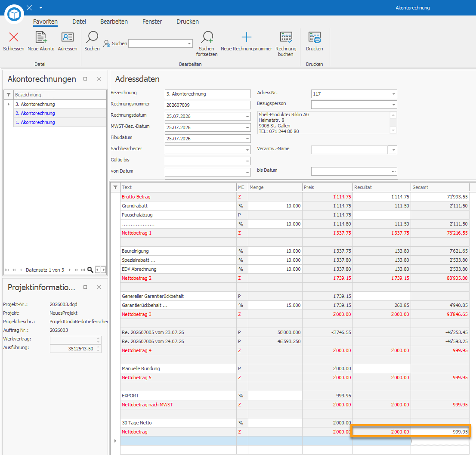Increase the Ausführung value with spinner
The height and width of the screenshot is (455, 476).
pos(98,347)
